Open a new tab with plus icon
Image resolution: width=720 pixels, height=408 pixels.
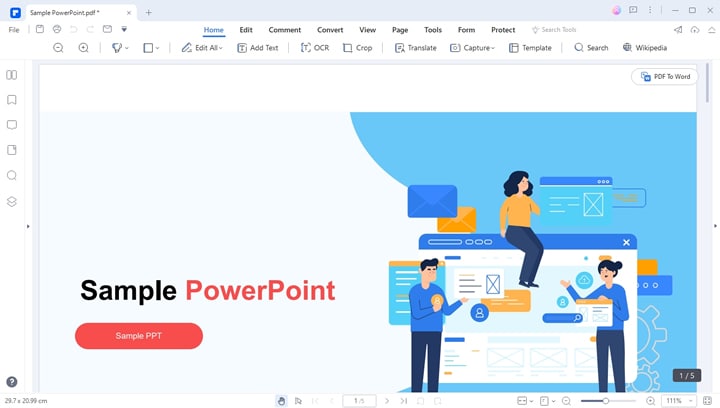click(148, 12)
